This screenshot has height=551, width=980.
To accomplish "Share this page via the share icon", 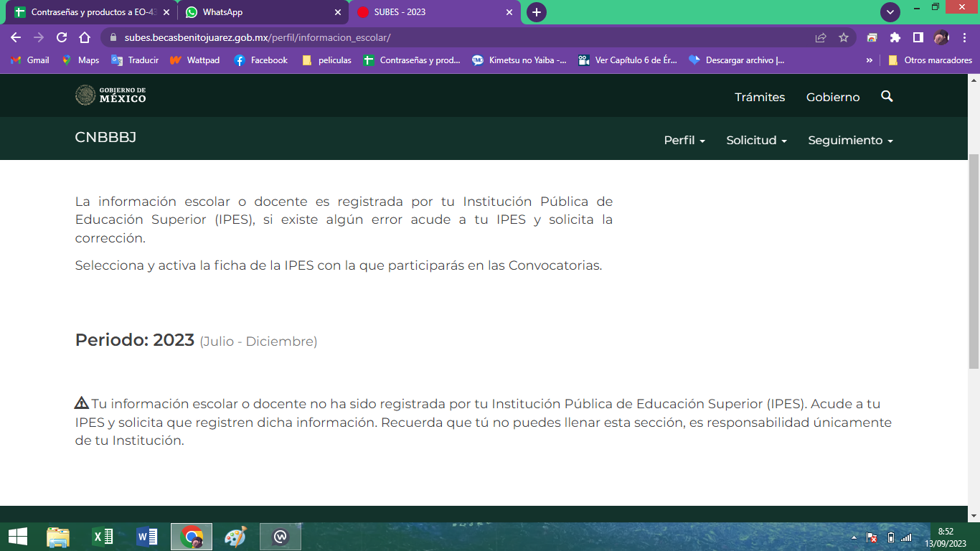I will tap(821, 37).
